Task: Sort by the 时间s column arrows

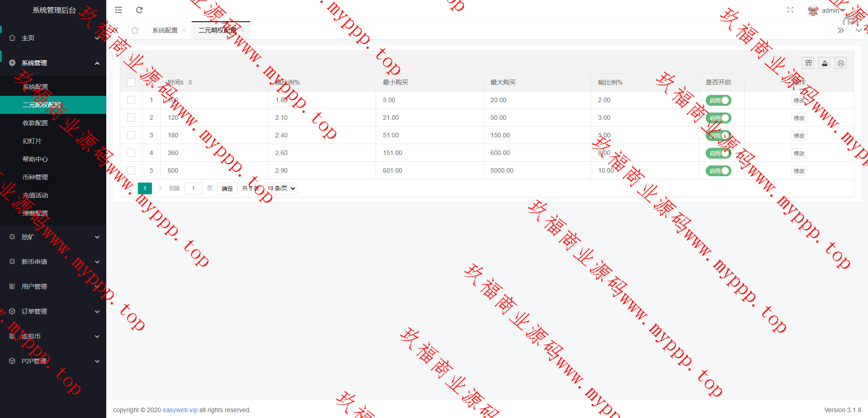Action: point(190,82)
